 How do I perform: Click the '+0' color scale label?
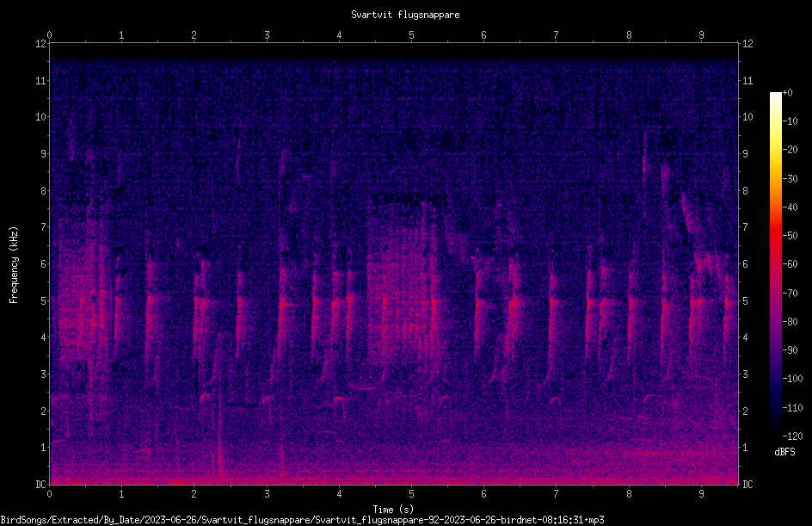click(x=787, y=93)
